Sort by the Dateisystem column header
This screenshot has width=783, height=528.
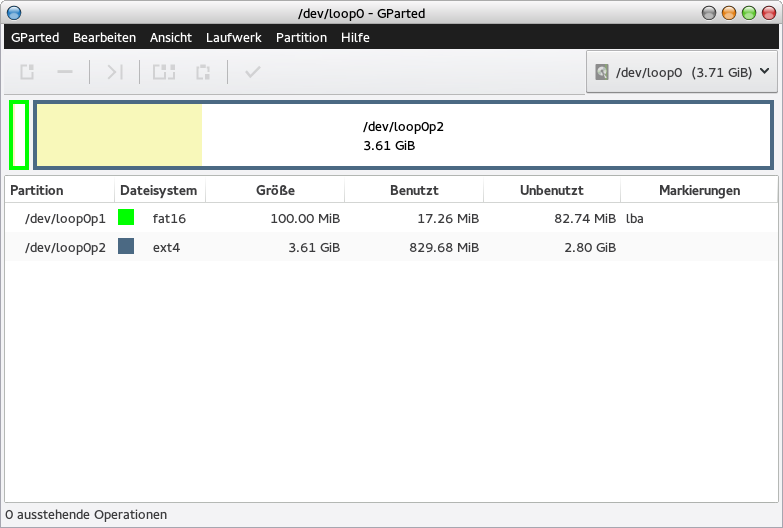coord(160,190)
